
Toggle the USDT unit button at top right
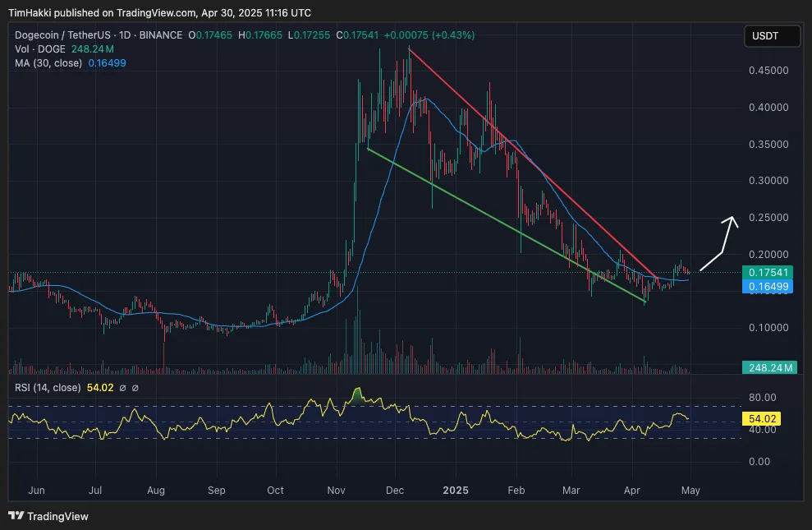(x=771, y=35)
